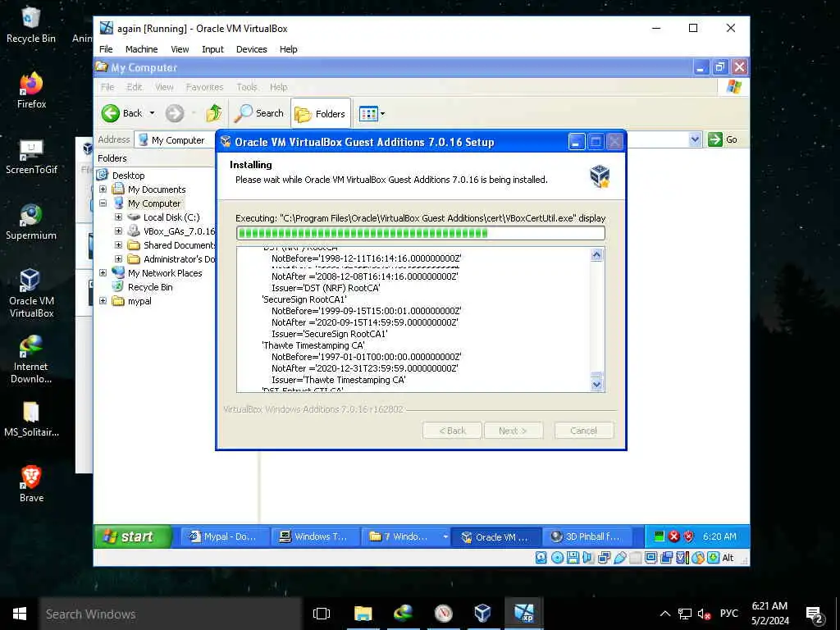Screen dimensions: 840x630
Task: Open Supermium desktop shortcut
Action: 31,221
